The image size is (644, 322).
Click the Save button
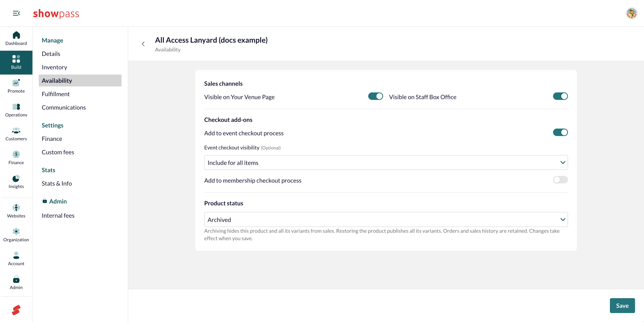[x=622, y=306]
